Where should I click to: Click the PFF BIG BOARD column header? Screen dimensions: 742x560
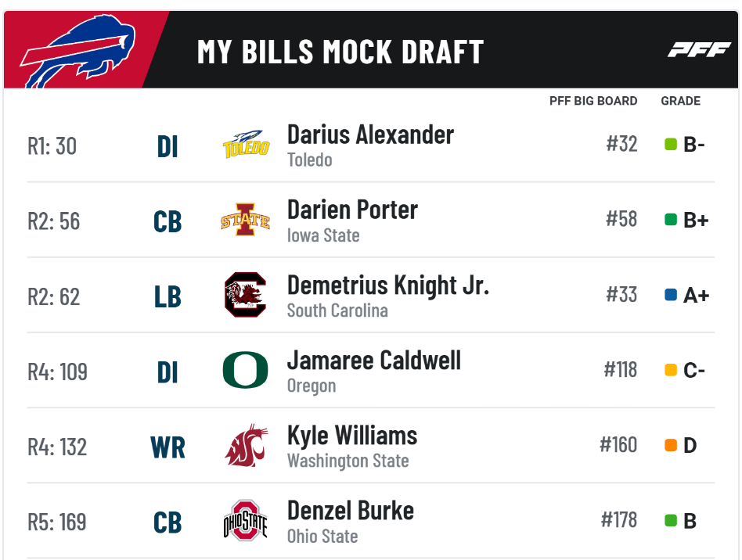click(x=593, y=101)
